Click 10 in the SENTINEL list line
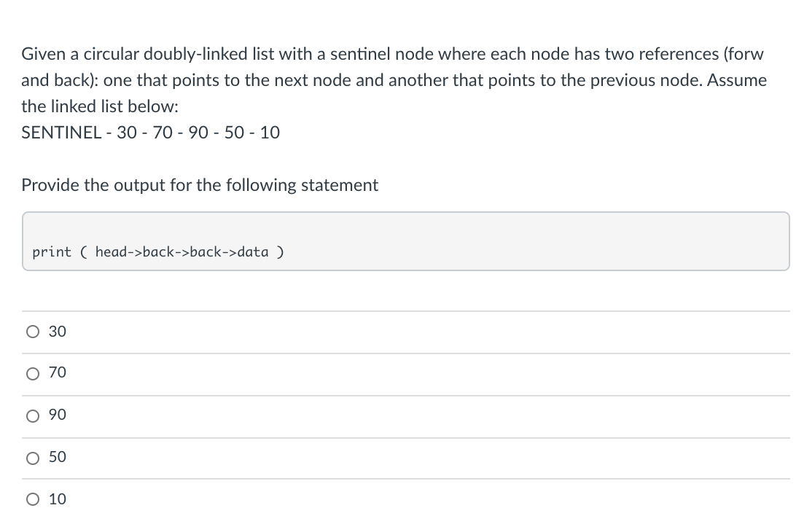Viewport: 796px width, 532px height. [x=270, y=133]
